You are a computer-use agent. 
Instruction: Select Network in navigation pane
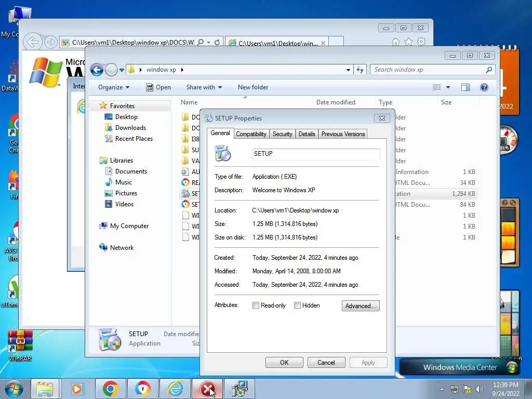122,248
